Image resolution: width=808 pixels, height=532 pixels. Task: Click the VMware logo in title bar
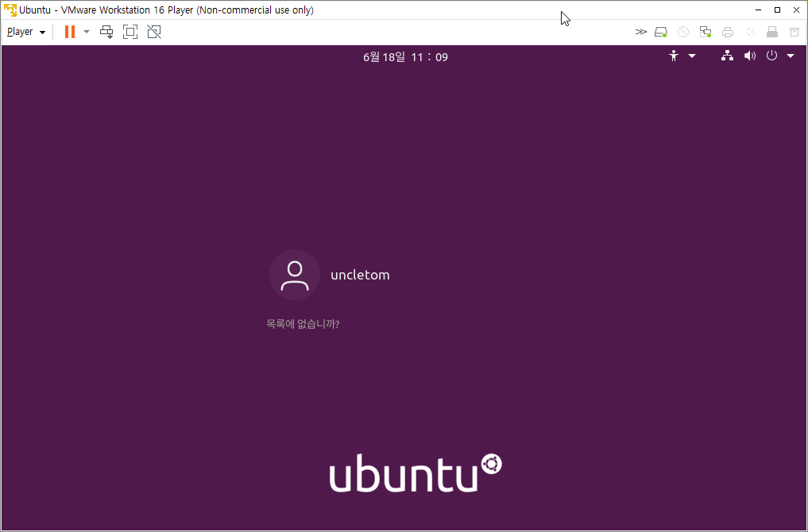(10, 10)
